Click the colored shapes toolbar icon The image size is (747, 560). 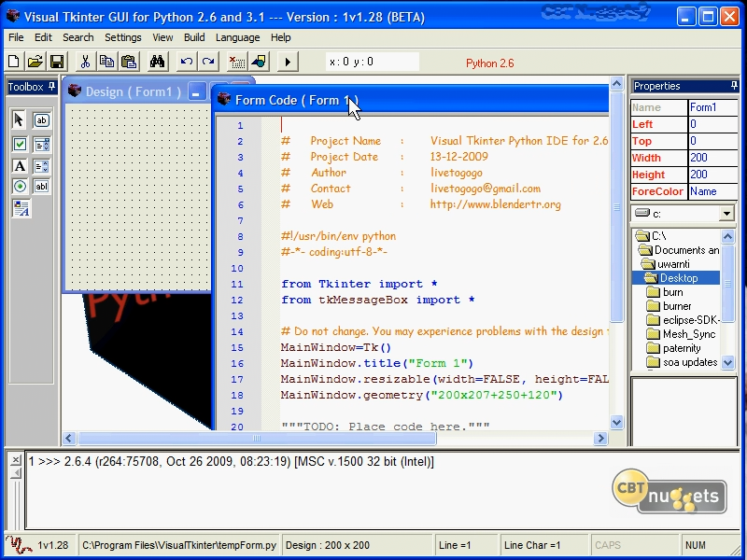259,62
